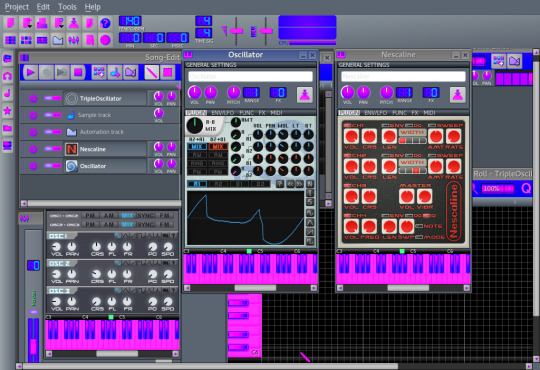
Task: Open the Oscillator track button in Song Editor
Action: point(105,166)
